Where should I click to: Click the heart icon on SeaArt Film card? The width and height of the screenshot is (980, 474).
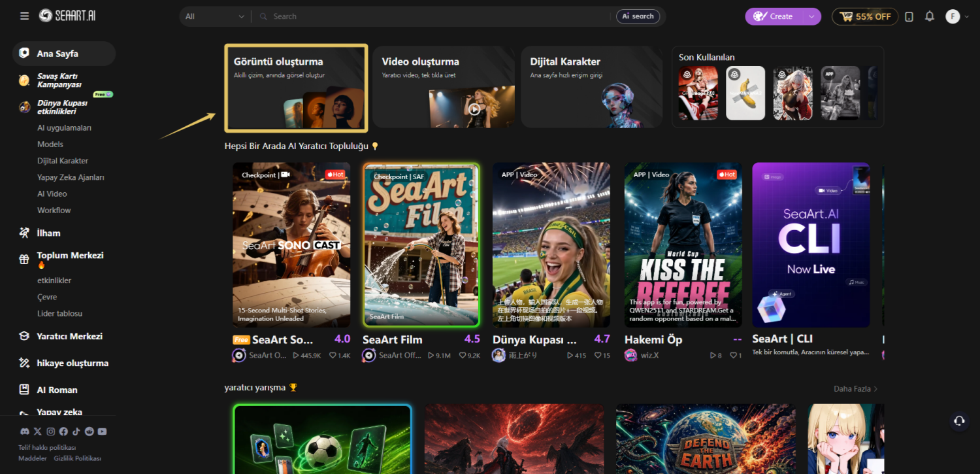click(463, 356)
